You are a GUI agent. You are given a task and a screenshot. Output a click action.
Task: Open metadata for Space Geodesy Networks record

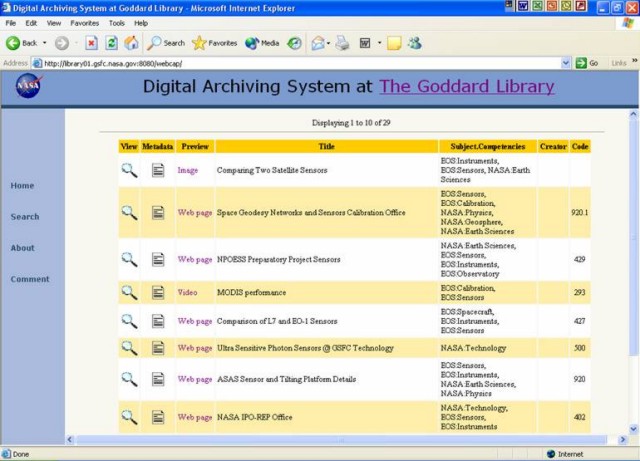[x=158, y=212]
